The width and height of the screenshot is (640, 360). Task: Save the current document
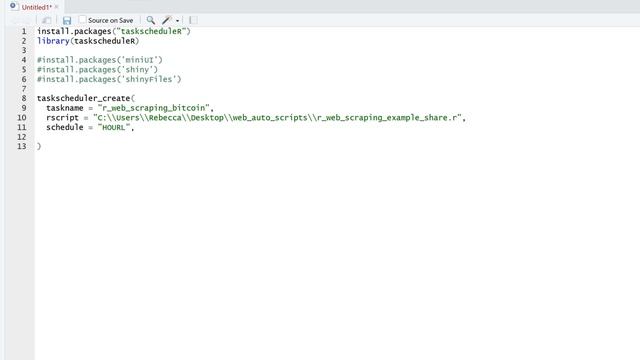tap(67, 20)
